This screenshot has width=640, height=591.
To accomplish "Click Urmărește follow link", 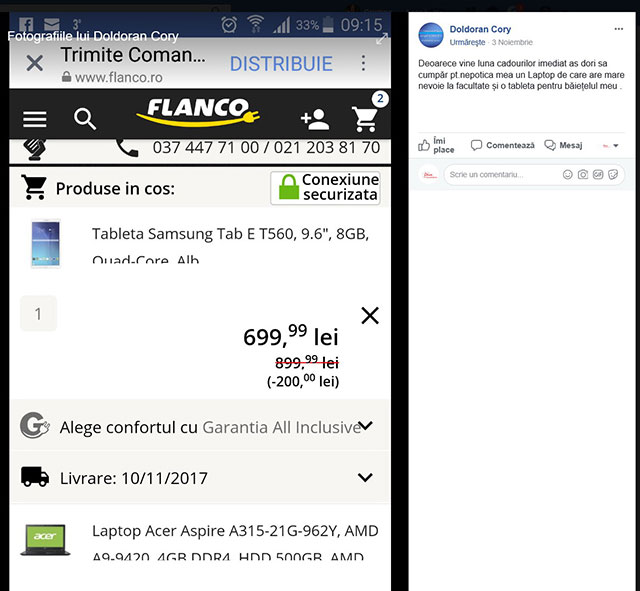I will (x=467, y=42).
